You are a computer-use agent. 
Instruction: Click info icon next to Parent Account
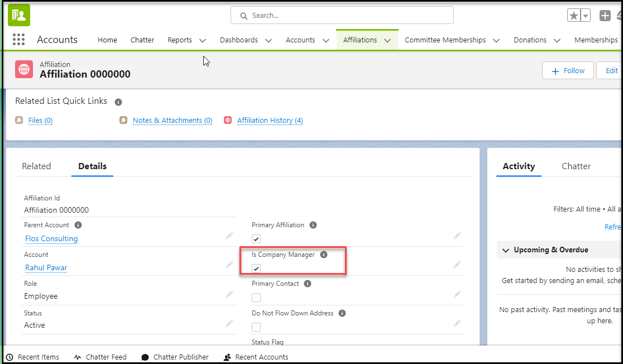(x=78, y=225)
